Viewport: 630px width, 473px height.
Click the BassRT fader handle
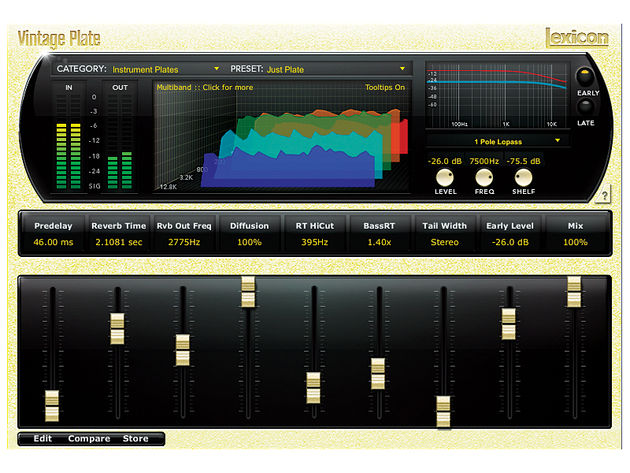coord(378,374)
